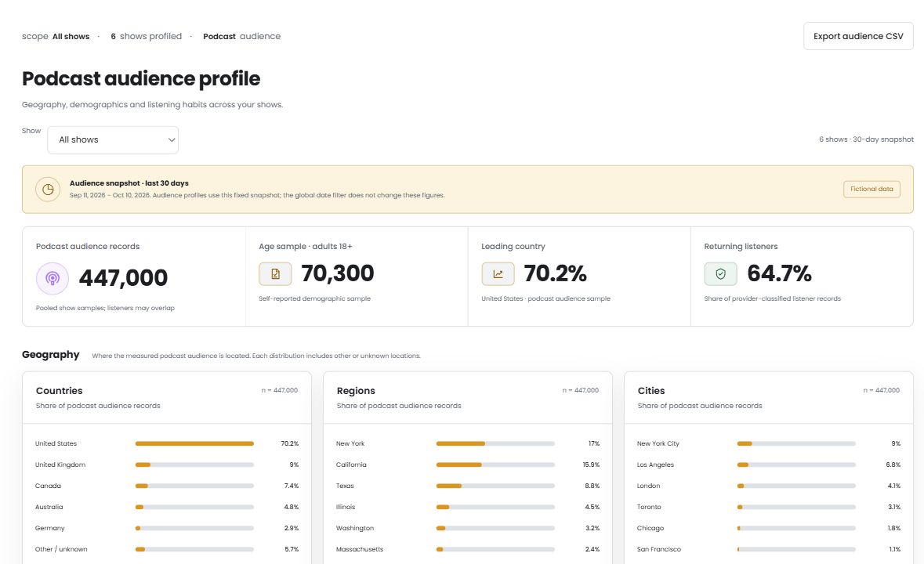Click the 7.4% value for Canada
924x564 pixels.
pos(292,486)
